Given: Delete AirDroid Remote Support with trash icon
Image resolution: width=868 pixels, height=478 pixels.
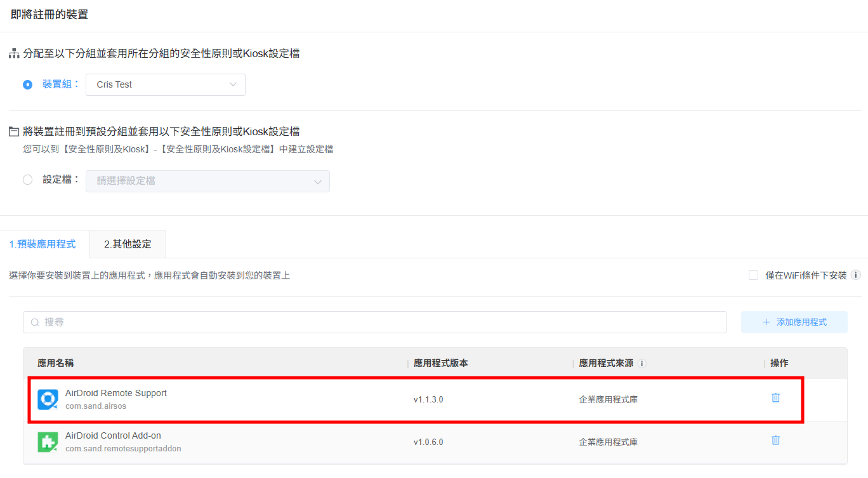Looking at the screenshot, I should (775, 398).
